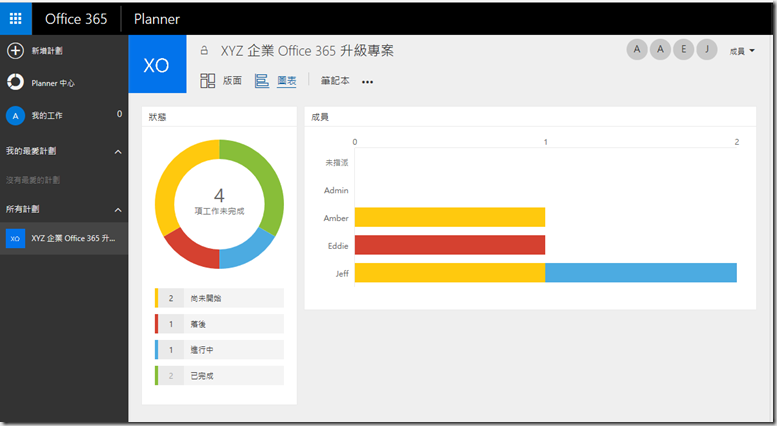The width and height of the screenshot is (777, 426).
Task: Select the 落後 late status legend item
Action: (220, 324)
